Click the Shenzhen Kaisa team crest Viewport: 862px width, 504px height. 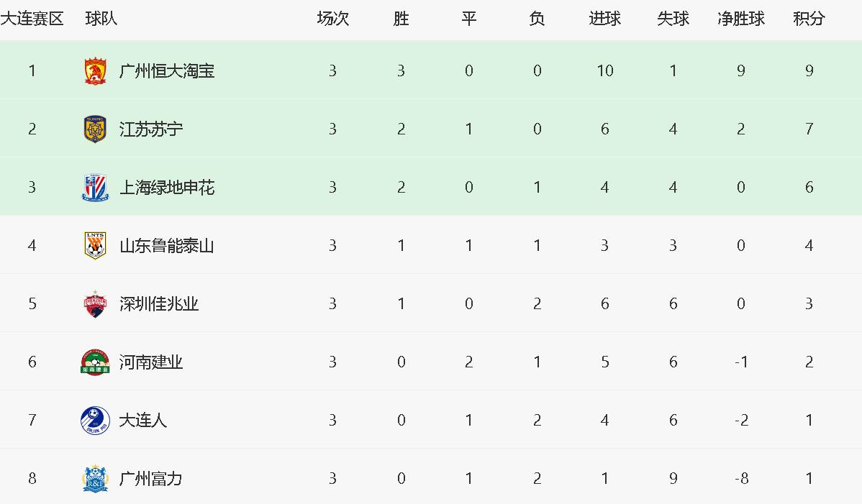[95, 304]
